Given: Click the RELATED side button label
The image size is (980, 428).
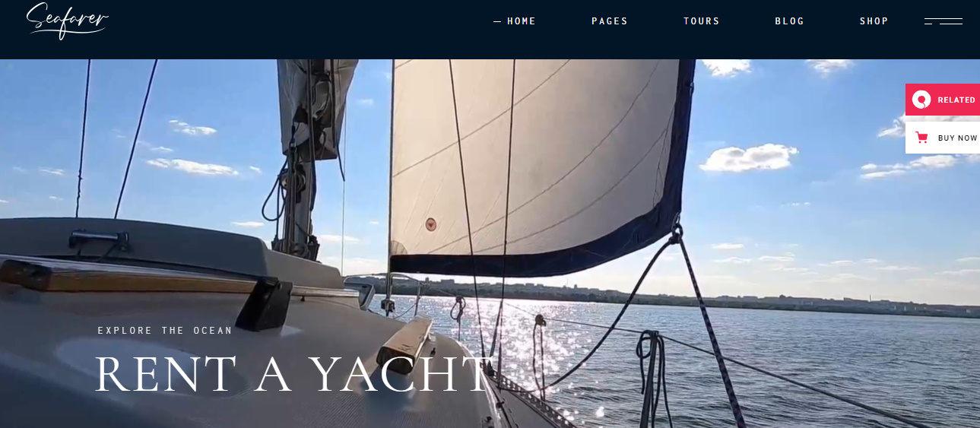Looking at the screenshot, I should tap(956, 100).
